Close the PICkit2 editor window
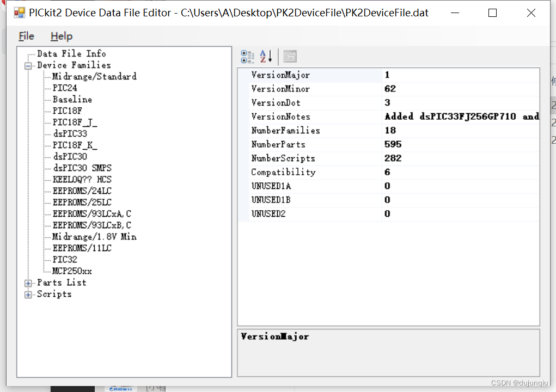This screenshot has height=392, width=556. coord(531,13)
